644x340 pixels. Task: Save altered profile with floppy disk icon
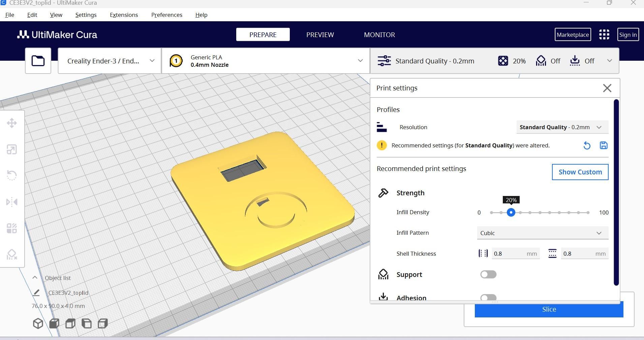604,145
